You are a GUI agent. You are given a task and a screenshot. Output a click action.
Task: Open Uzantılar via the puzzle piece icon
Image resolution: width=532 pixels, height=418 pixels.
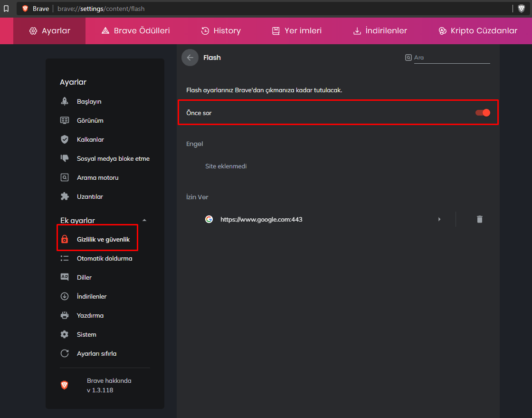pyautogui.click(x=65, y=196)
